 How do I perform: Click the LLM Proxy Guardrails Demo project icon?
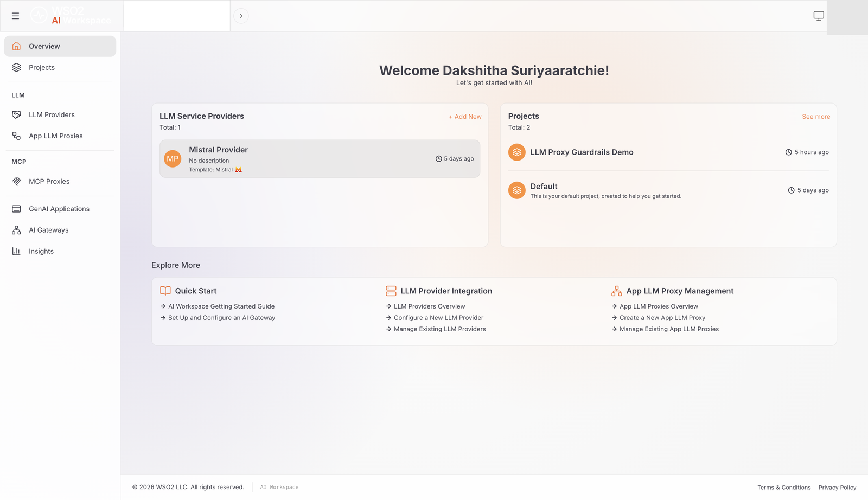coord(516,152)
